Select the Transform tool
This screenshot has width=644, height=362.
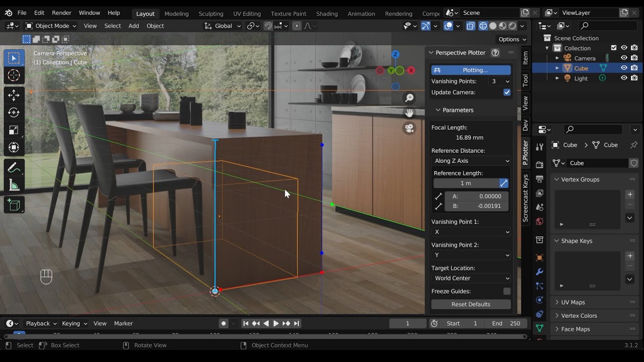pyautogui.click(x=14, y=147)
